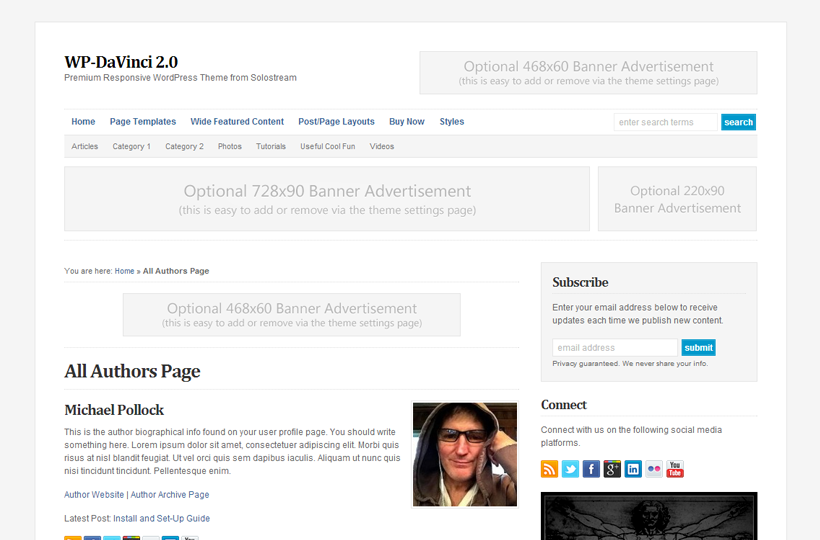This screenshot has width=820, height=540.
Task: Open the LinkedIn icon under Connect
Action: [633, 469]
